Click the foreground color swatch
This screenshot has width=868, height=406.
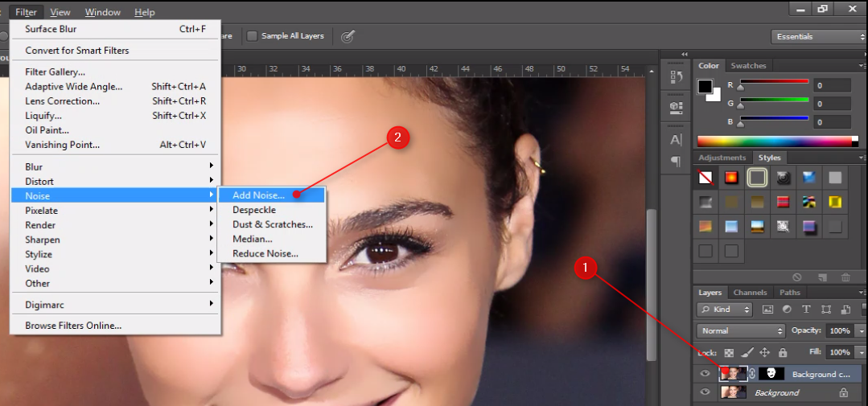click(705, 86)
